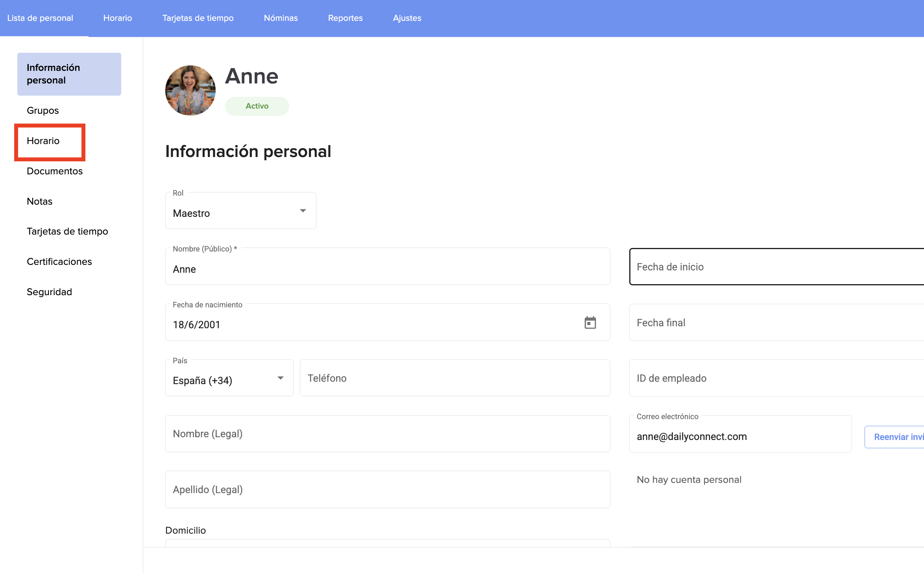The image size is (924, 573).
Task: Click the Nombre (Legal) field
Action: pyautogui.click(x=387, y=434)
